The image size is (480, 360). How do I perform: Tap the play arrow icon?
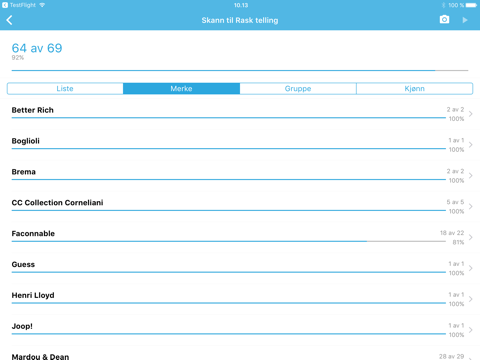click(x=465, y=20)
